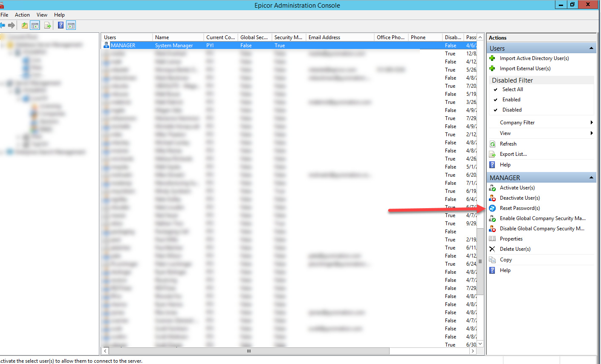The height and width of the screenshot is (364, 601).
Task: Open the Properties action icon
Action: (492, 239)
